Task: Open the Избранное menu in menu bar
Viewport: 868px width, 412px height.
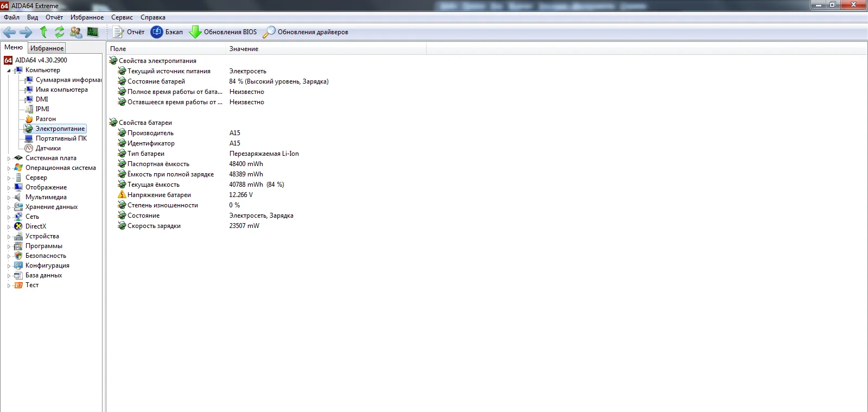Action: coord(87,17)
